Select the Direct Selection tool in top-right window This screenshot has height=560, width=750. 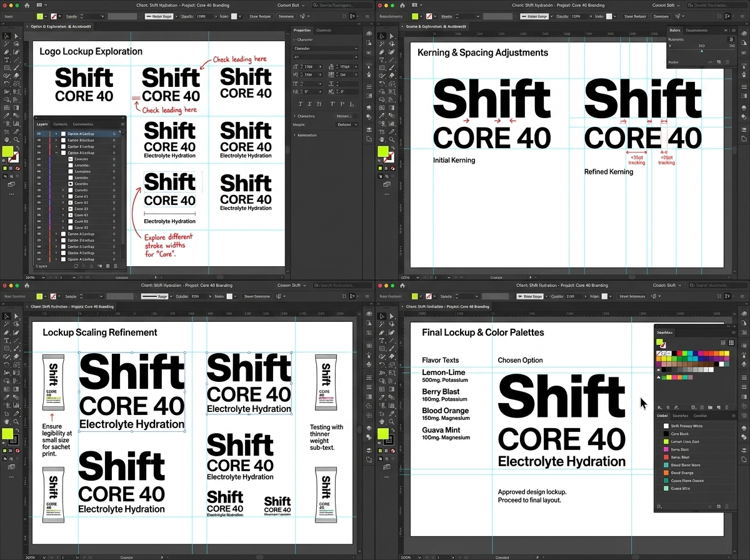point(391,36)
